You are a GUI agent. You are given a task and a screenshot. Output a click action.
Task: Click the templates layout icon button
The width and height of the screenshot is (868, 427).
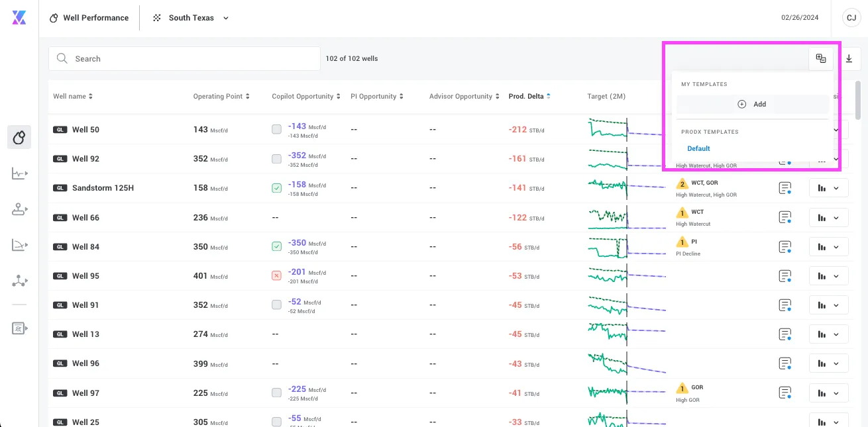(x=821, y=59)
